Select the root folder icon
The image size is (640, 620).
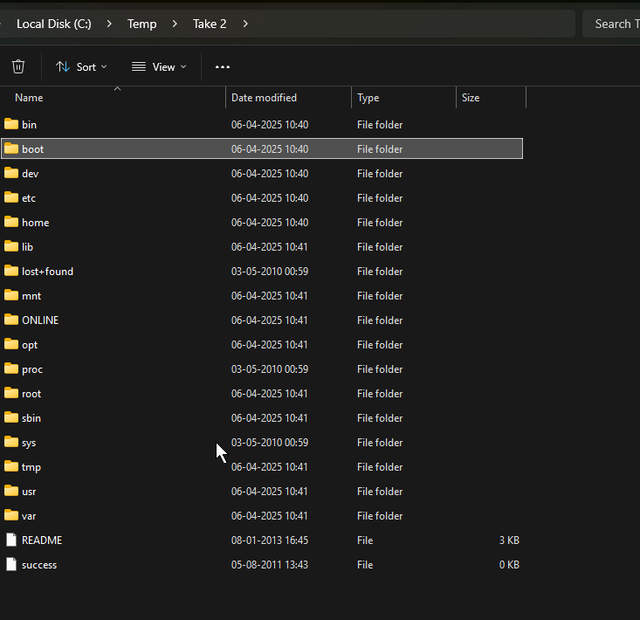[11, 393]
